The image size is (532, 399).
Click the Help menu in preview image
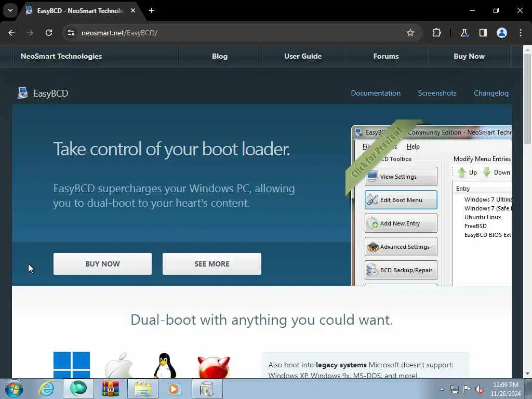[x=413, y=147]
